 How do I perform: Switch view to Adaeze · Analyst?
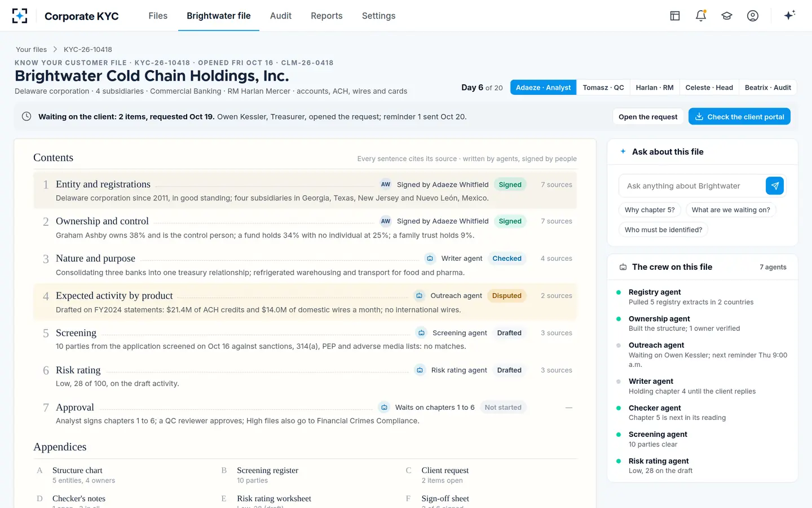[x=543, y=87]
